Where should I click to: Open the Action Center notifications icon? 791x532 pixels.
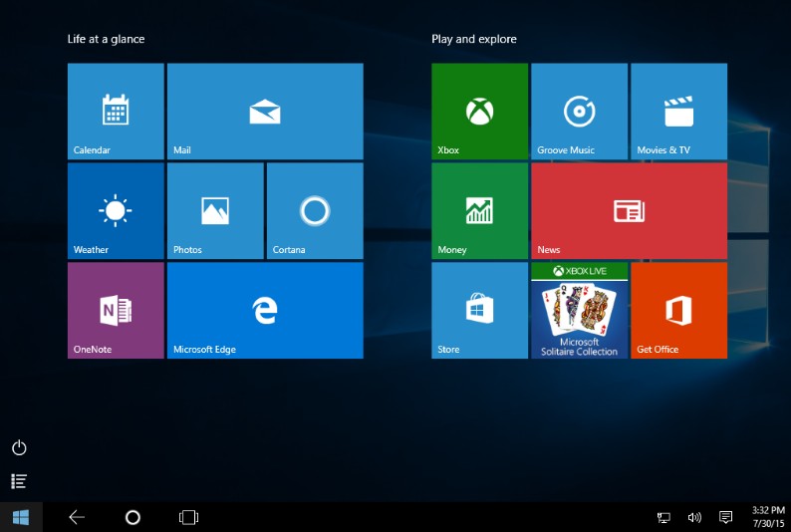[x=725, y=517]
